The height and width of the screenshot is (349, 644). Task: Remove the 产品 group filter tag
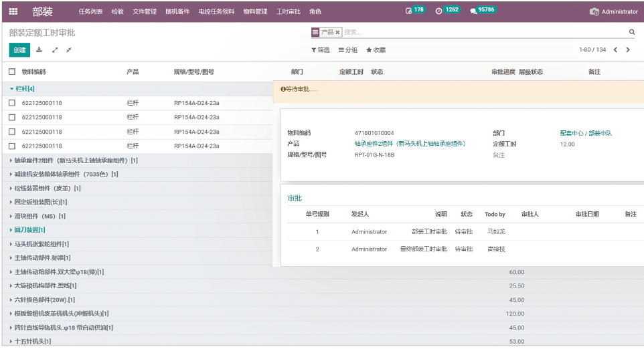click(337, 32)
